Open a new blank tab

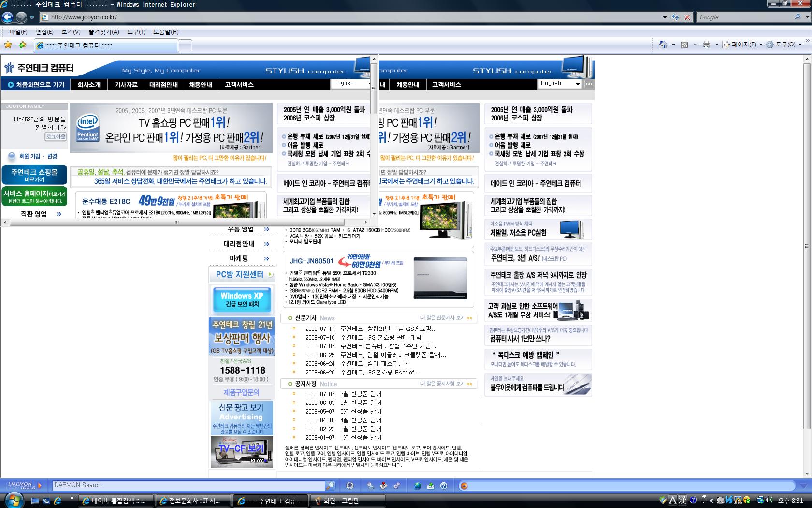point(185,45)
